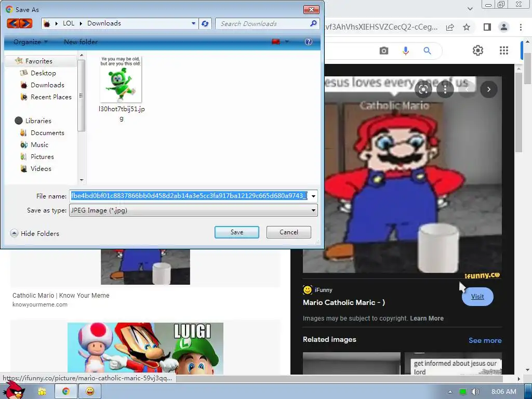The width and height of the screenshot is (532, 399).
Task: Go to next image in preview
Action: click(x=488, y=89)
